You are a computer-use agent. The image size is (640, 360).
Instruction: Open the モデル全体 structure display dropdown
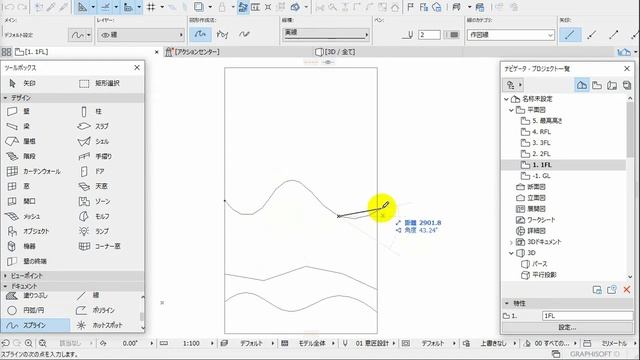[312, 344]
